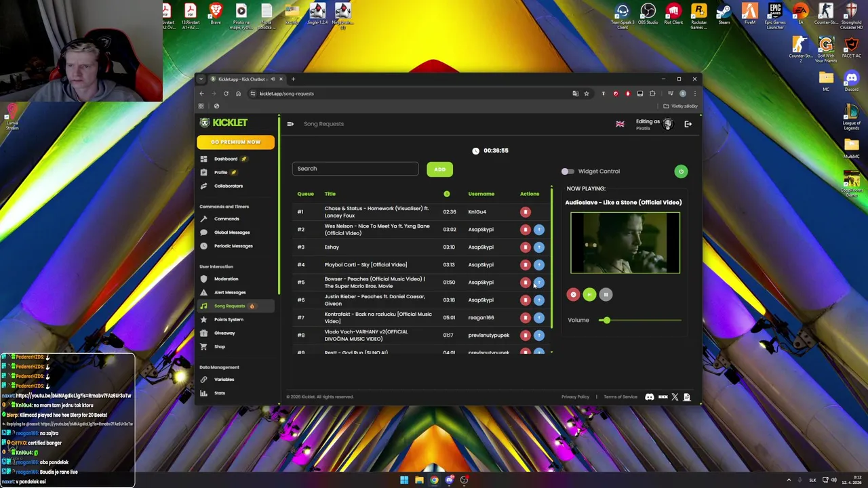
Task: Open Terms of Service link
Action: [x=620, y=397]
